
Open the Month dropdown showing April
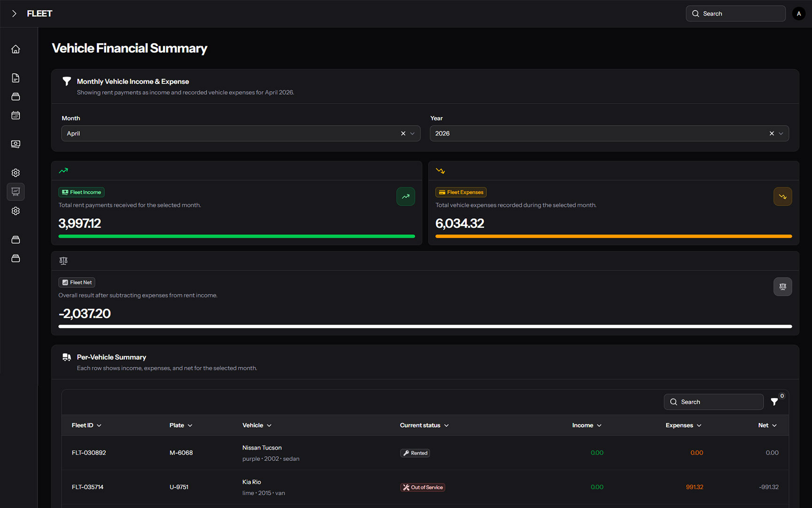[241, 134]
